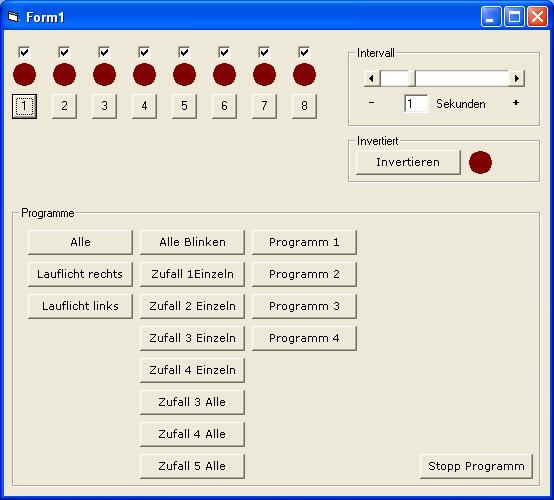Screen dimensions: 554x500
Task: Click the left arrow of the Intervall scrollbar
Action: tap(372, 78)
